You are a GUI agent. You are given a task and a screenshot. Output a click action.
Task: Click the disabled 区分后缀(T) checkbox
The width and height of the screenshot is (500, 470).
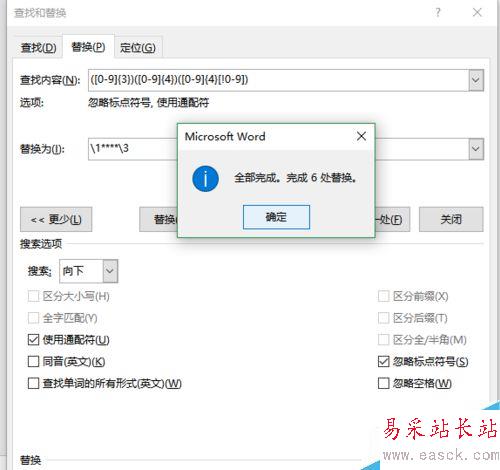coord(384,318)
